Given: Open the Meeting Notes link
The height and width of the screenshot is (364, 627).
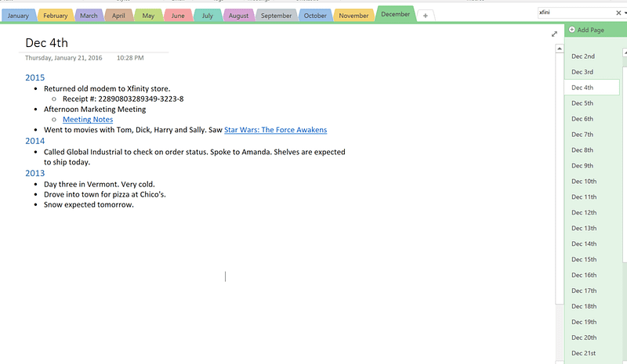Looking at the screenshot, I should click(88, 120).
